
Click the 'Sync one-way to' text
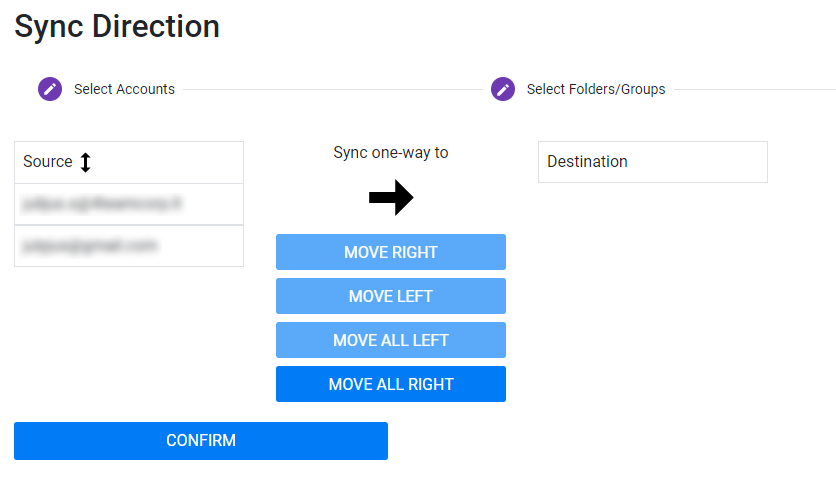click(x=391, y=153)
